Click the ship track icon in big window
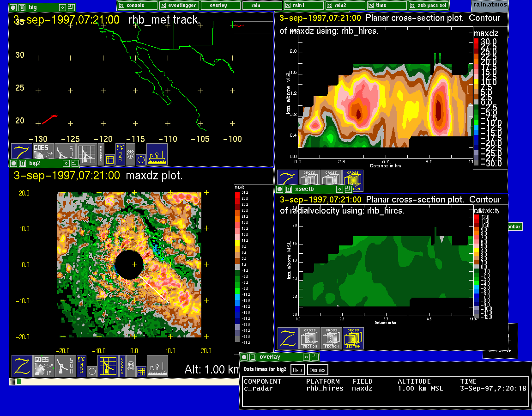The width and height of the screenshot is (532, 416). (157, 154)
